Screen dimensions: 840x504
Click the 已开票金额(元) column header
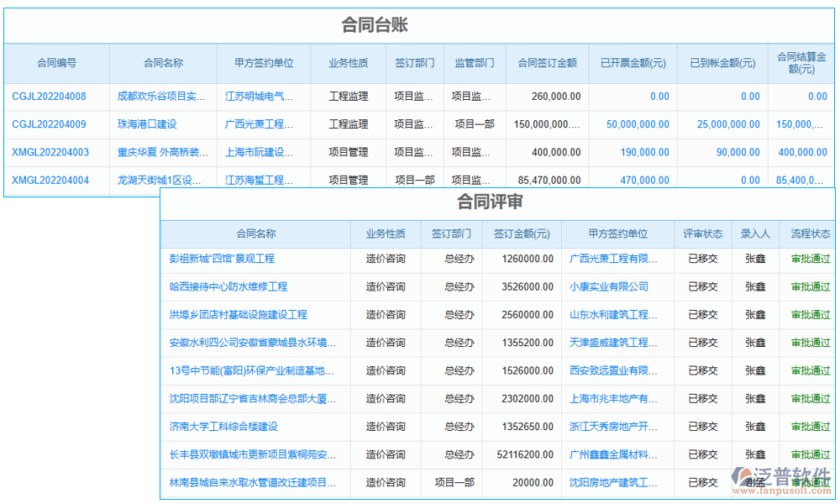(633, 63)
